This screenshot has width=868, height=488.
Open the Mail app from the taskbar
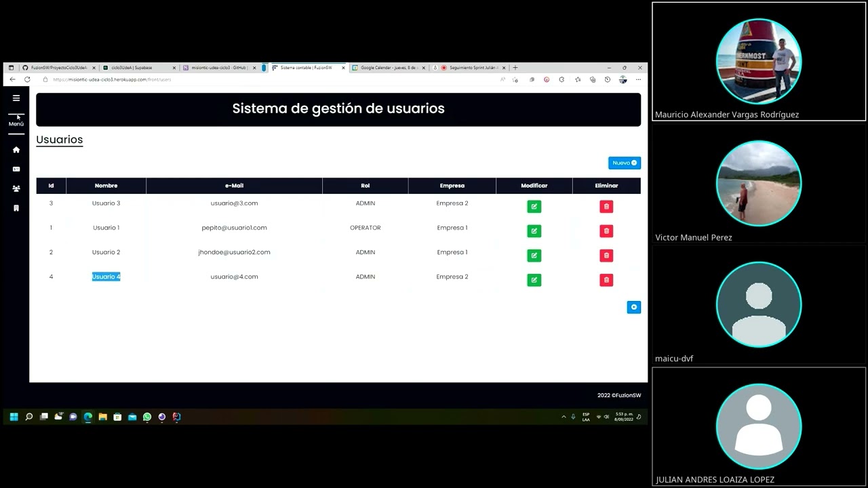(x=132, y=417)
